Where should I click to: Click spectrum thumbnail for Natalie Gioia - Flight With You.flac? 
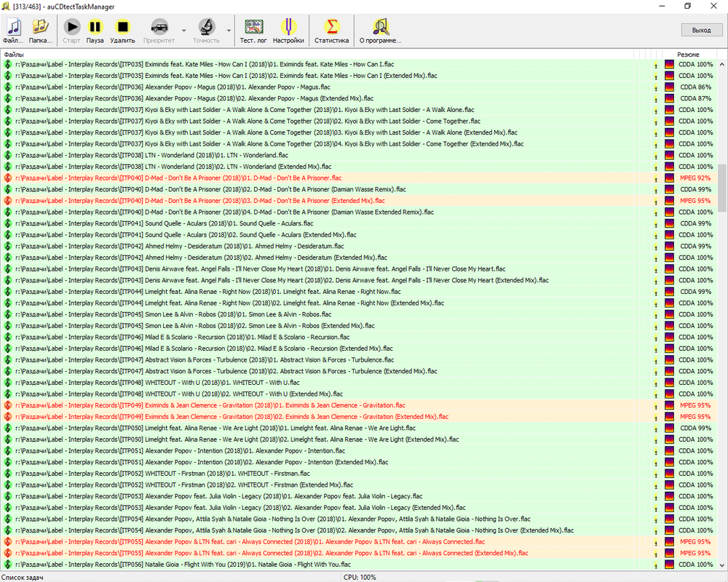(x=669, y=565)
